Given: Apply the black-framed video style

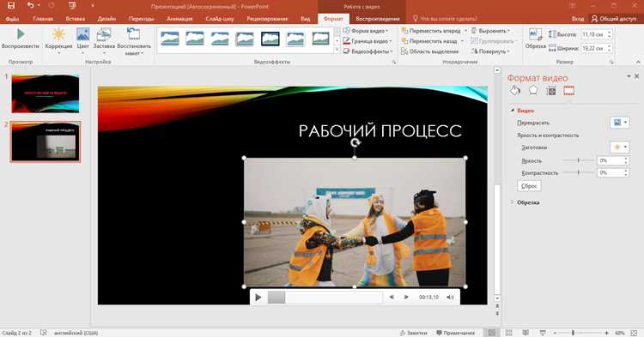Looking at the screenshot, I should 270,39.
